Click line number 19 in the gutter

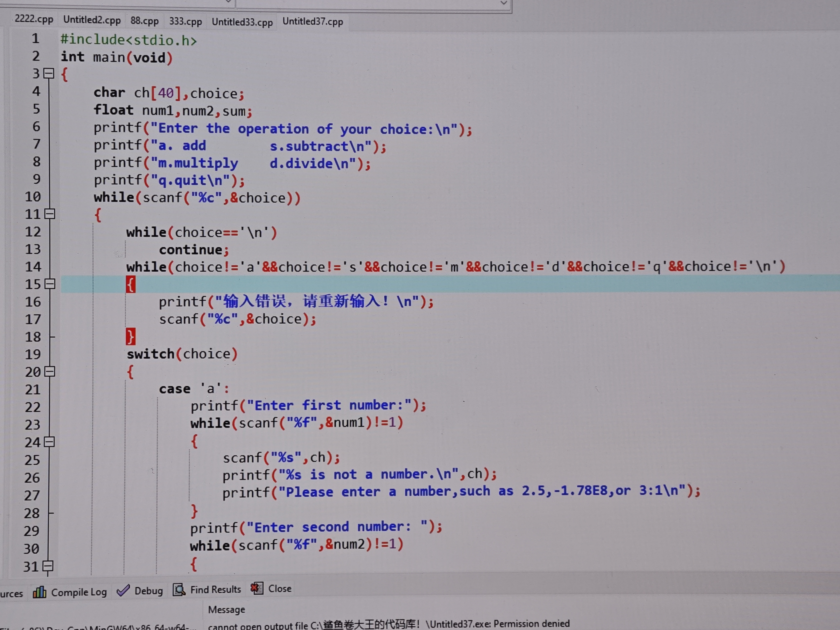coord(33,354)
